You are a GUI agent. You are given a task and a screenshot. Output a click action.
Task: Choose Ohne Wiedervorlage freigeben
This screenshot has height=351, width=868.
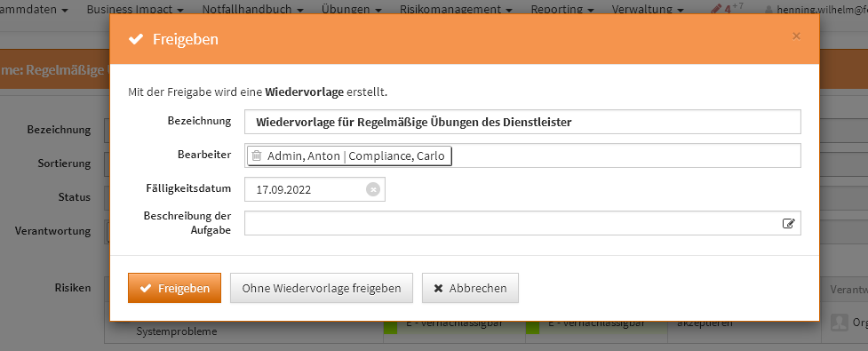322,288
